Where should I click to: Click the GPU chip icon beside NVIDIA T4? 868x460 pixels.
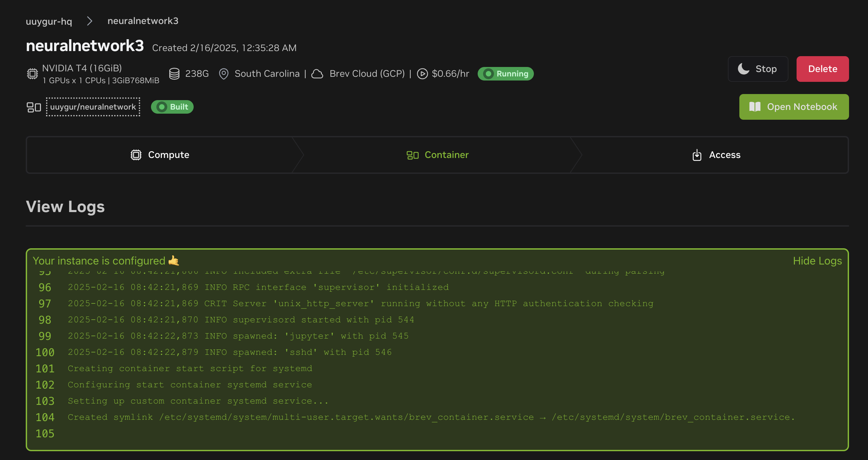click(x=32, y=74)
